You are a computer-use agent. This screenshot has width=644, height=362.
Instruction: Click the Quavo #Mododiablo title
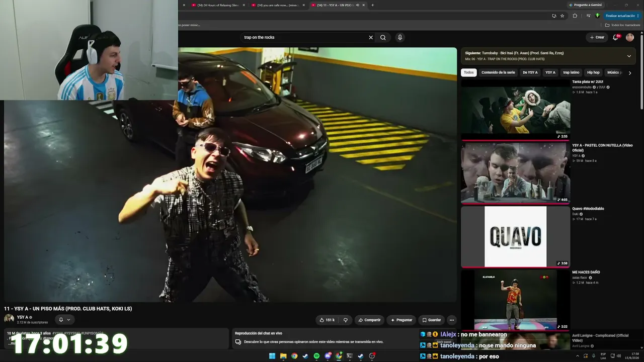point(588,209)
